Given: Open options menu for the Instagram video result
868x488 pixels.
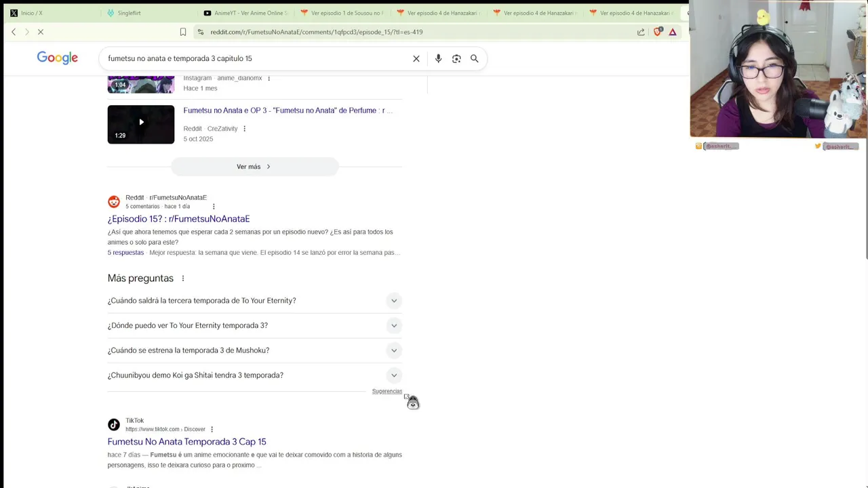Looking at the screenshot, I should (x=269, y=78).
